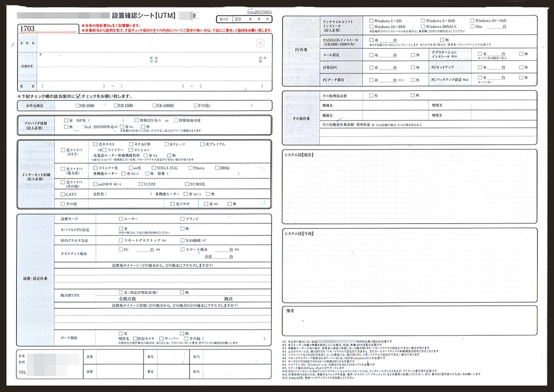Click the 備考 remarks box

(409, 321)
